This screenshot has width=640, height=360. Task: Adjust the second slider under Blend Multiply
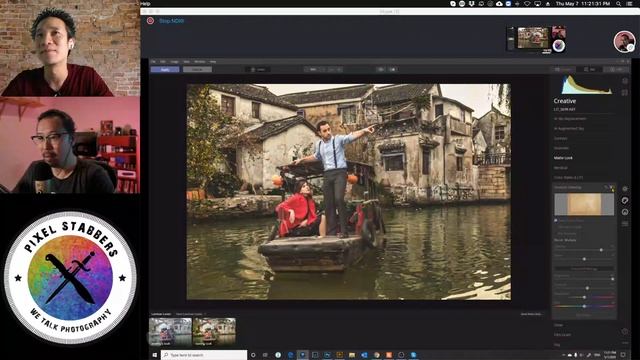tap(584, 259)
